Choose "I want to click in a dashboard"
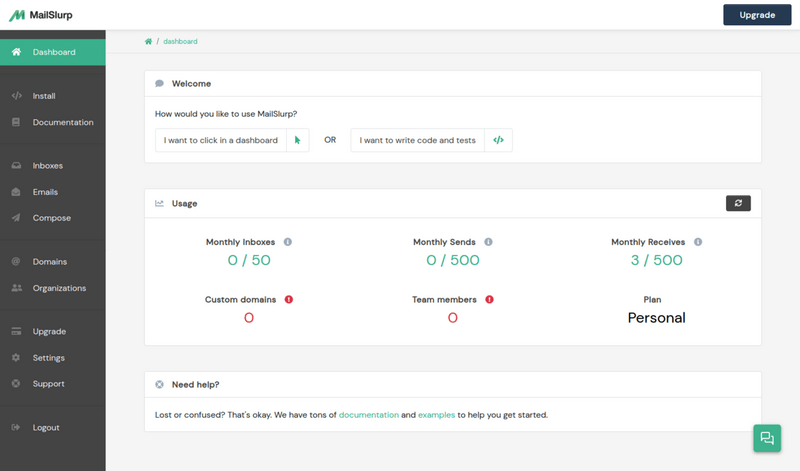 click(220, 141)
